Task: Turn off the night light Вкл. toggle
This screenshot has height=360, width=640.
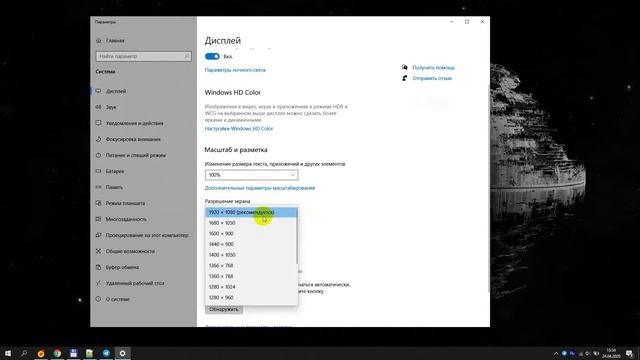Action: (x=212, y=56)
